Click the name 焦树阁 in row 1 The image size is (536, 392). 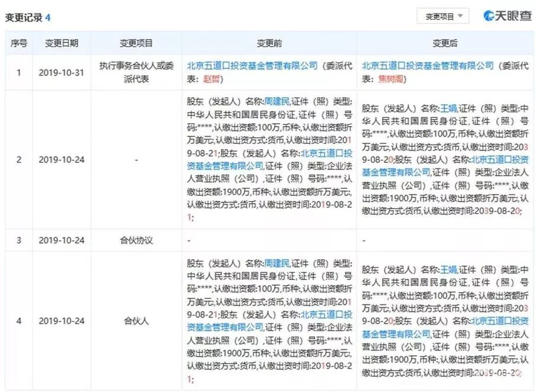(x=390, y=79)
